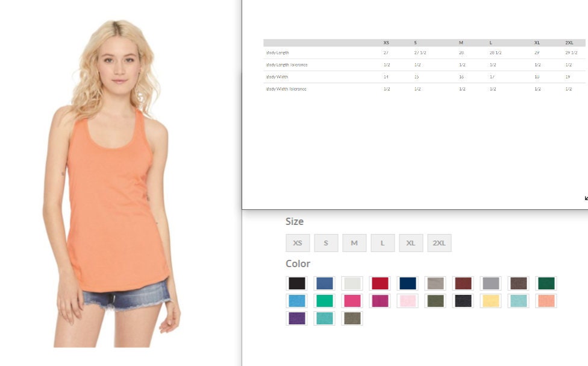The height and width of the screenshot is (366, 588).
Task: Pick size M
Action: click(x=354, y=243)
